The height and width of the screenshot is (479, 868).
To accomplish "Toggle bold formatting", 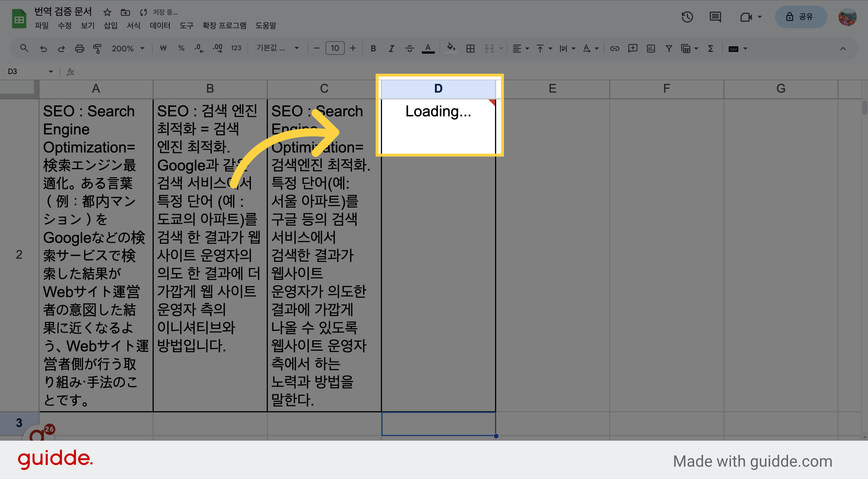I will (x=373, y=49).
